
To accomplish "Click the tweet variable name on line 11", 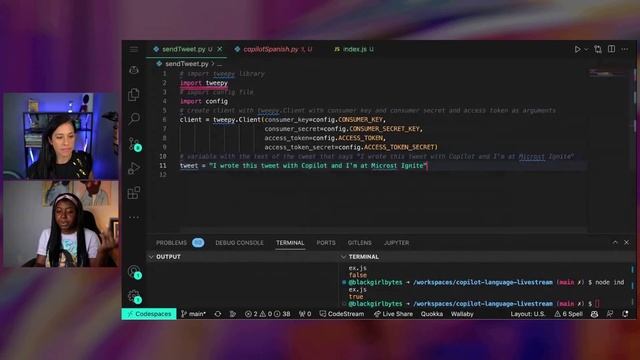I will pyautogui.click(x=189, y=166).
